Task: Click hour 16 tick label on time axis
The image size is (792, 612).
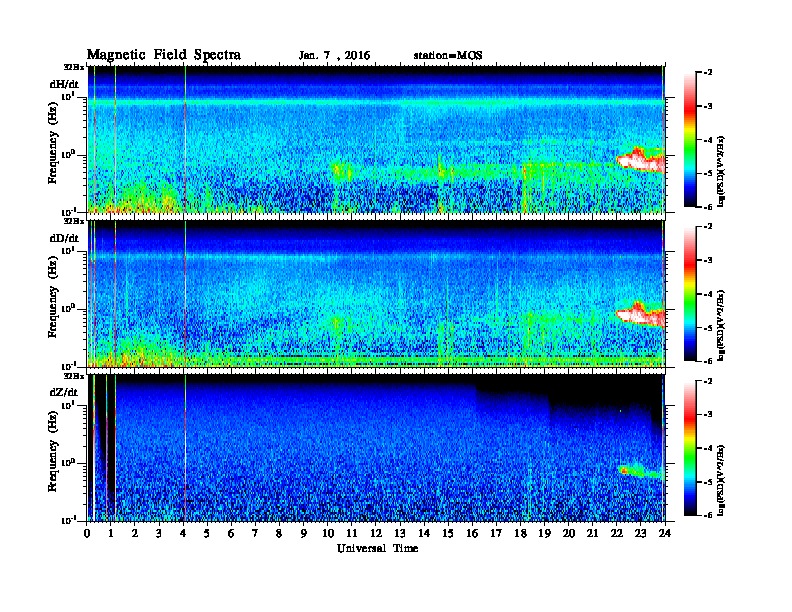Action: click(472, 533)
